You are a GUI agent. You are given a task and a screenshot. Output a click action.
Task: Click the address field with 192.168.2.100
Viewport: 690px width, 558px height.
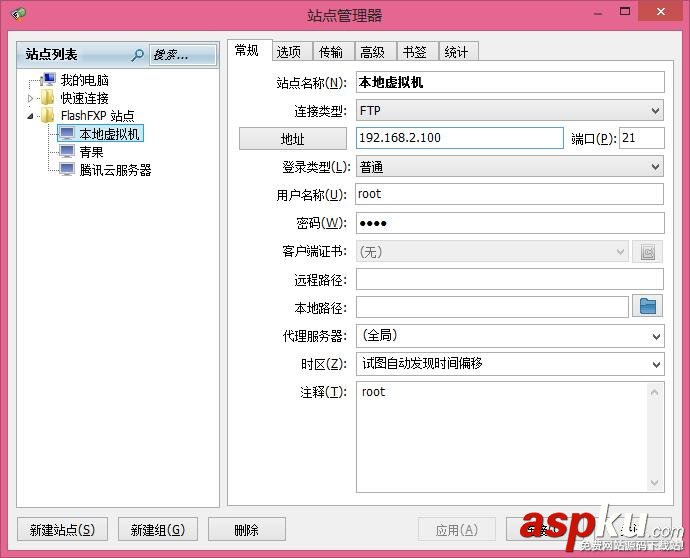tap(459, 138)
